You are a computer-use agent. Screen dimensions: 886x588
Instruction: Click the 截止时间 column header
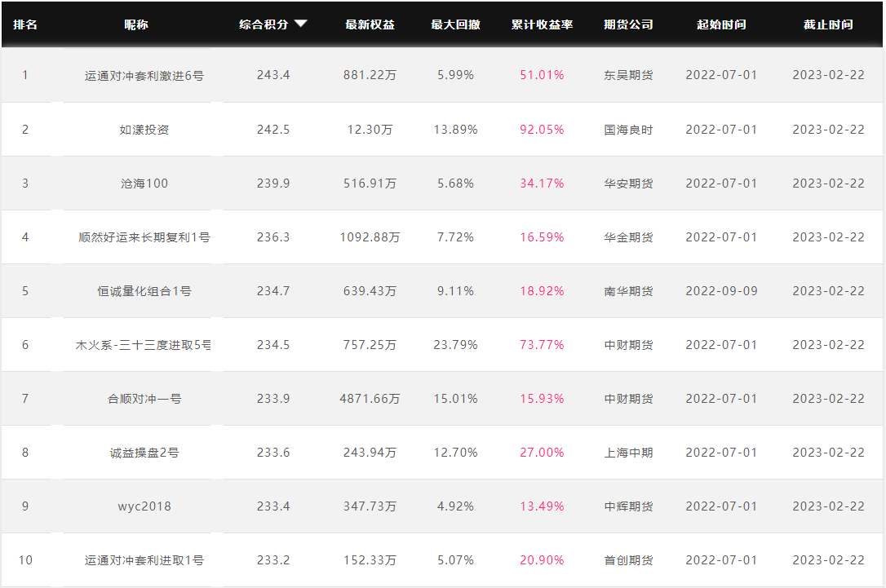(x=828, y=24)
